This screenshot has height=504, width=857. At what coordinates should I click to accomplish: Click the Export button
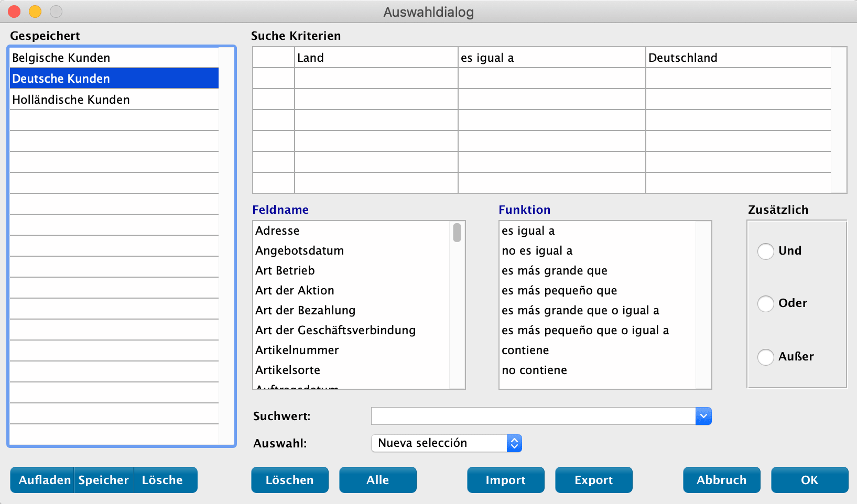(594, 480)
